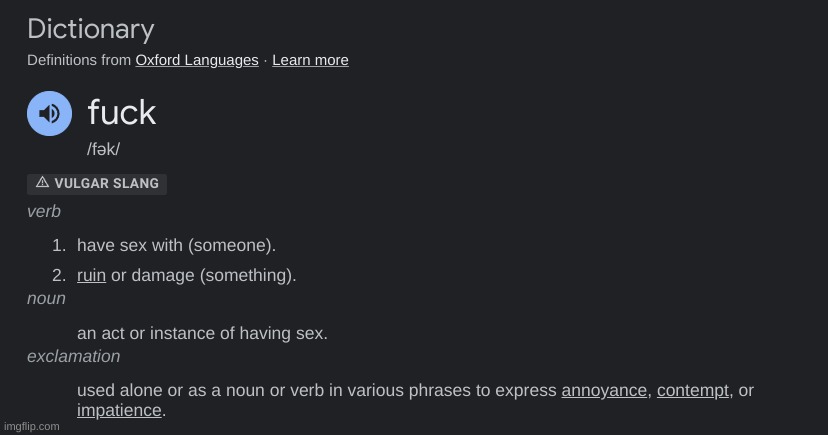The width and height of the screenshot is (828, 435).
Task: Click the Dictionary heading
Action: tap(91, 29)
